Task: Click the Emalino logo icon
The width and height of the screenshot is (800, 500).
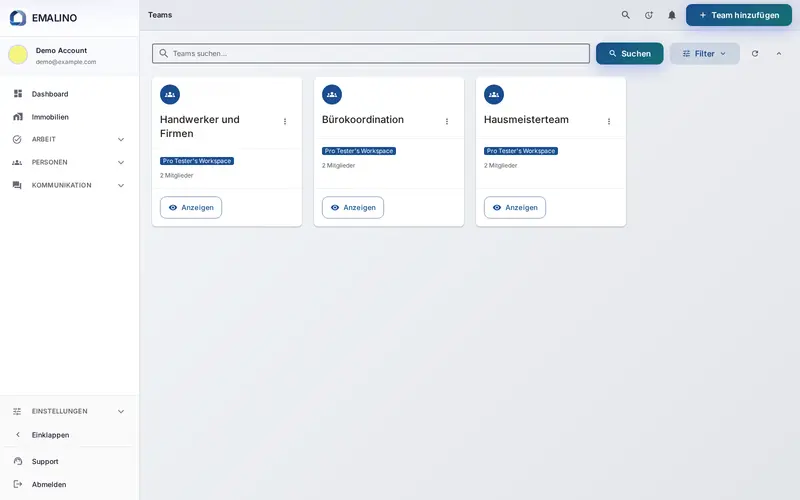Action: coord(18,18)
